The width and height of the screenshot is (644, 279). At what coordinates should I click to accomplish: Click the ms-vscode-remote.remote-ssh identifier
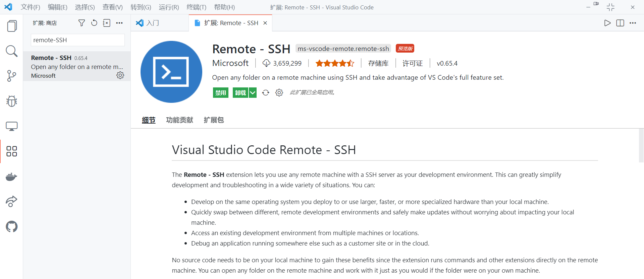(343, 49)
